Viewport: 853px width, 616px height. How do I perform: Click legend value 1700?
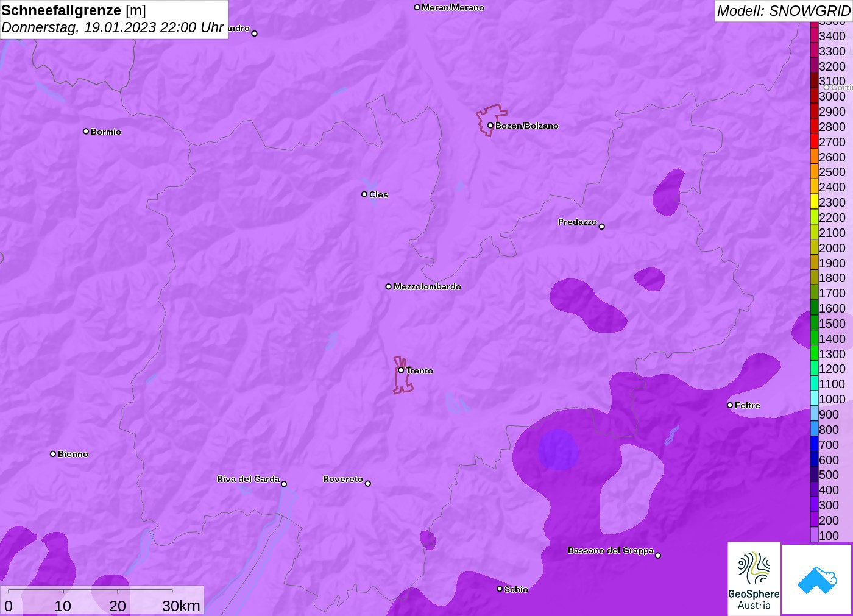(x=832, y=293)
